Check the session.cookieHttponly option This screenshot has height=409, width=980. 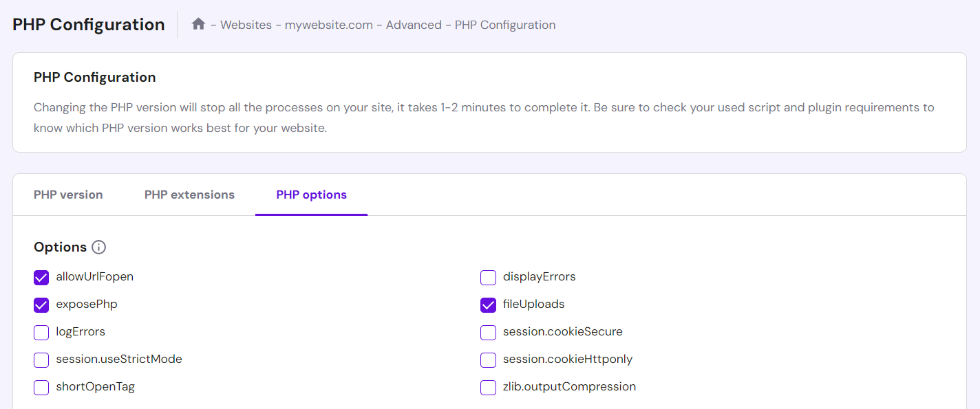click(x=488, y=360)
